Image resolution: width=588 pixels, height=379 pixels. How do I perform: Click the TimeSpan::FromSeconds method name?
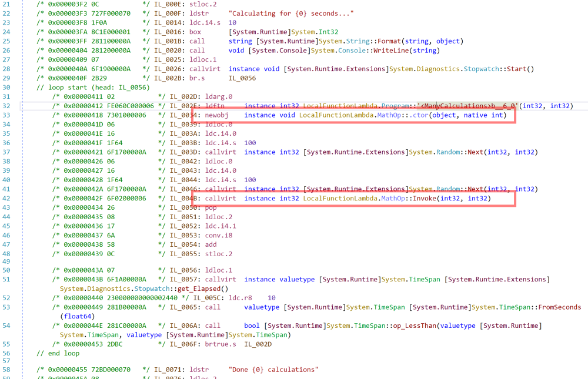[x=560, y=307]
